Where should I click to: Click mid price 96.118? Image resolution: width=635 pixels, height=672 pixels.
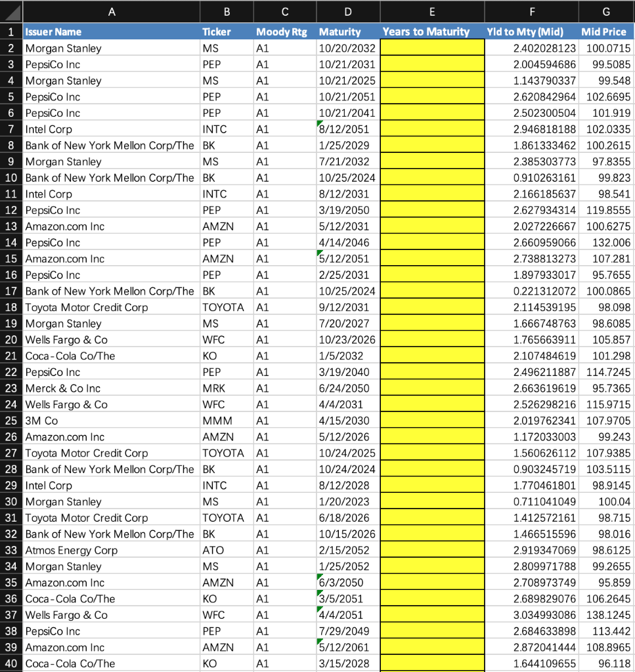[x=607, y=663]
